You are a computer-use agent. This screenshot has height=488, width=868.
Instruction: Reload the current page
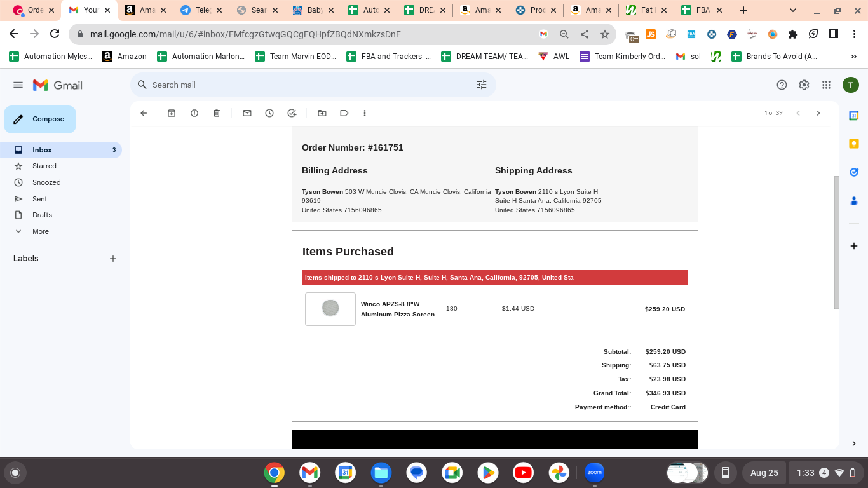coord(55,34)
